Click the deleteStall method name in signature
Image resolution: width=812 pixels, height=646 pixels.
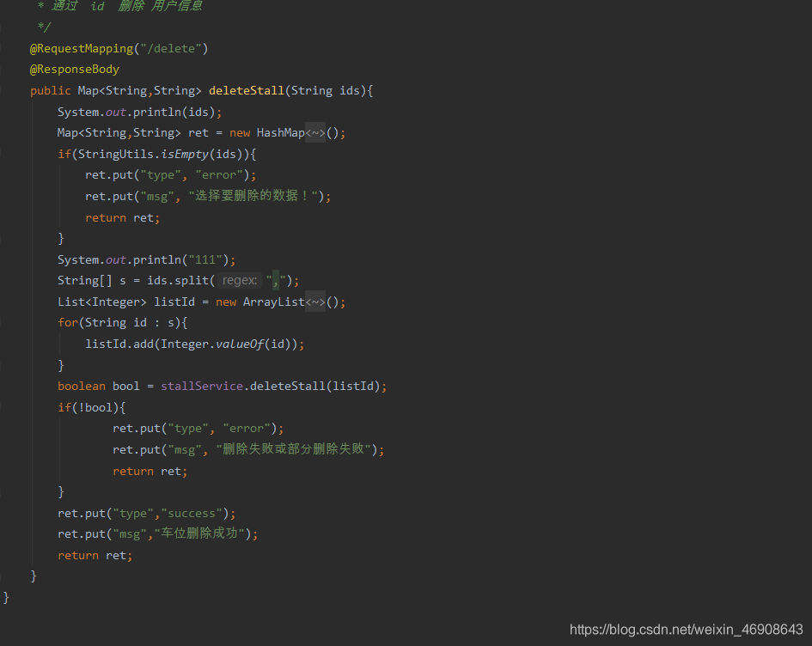(247, 90)
